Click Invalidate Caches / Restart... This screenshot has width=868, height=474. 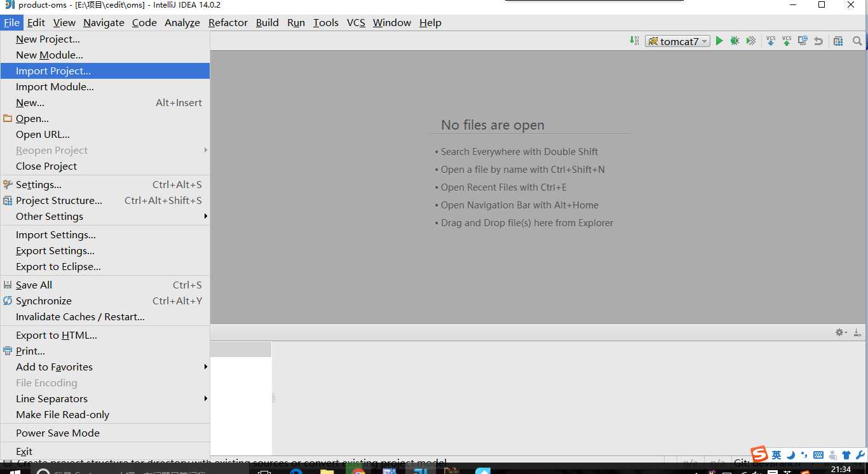pos(105,316)
